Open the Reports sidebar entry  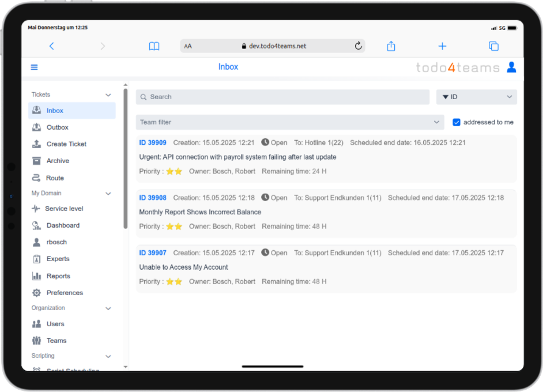(71, 276)
